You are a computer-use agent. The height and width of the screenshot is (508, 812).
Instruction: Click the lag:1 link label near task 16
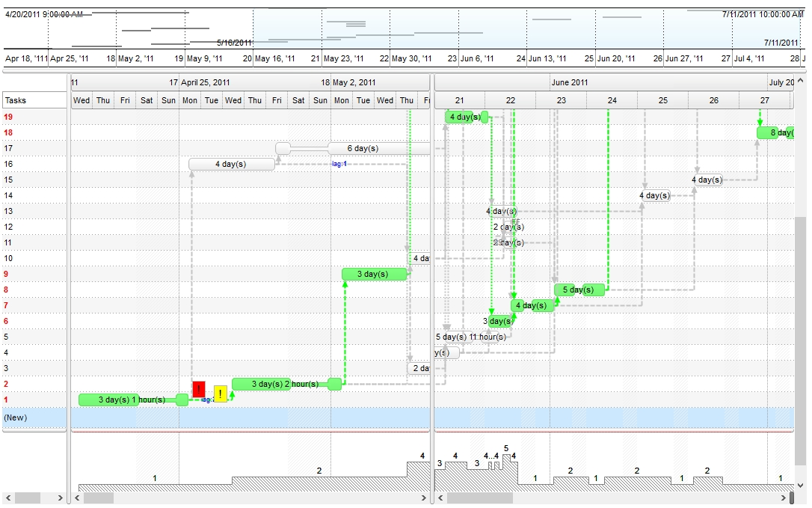tap(339, 164)
